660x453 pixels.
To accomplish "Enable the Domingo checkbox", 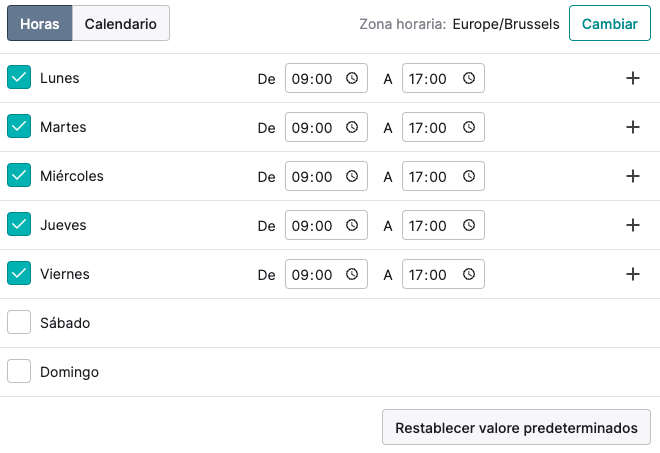I will coord(19,371).
